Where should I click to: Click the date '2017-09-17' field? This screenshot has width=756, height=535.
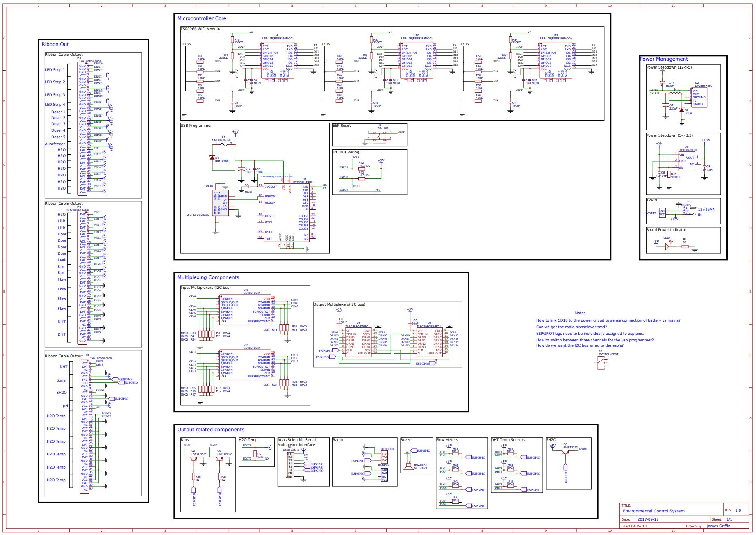click(649, 519)
